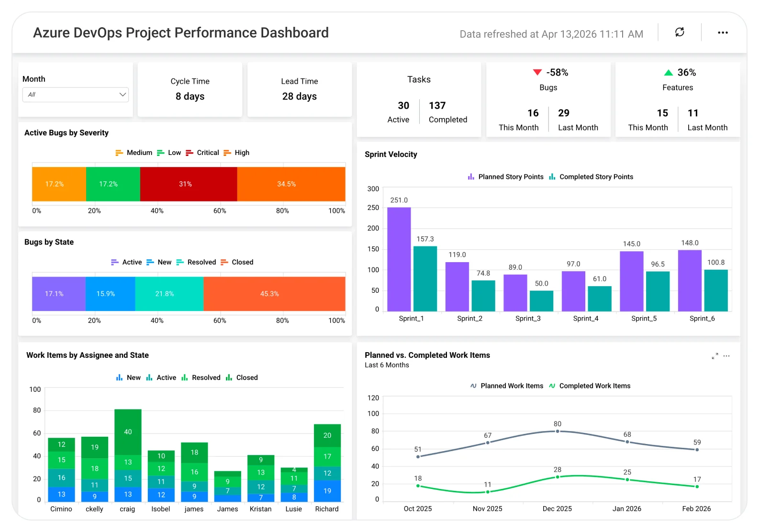Click the Sprint Velocity widget title
This screenshot has height=532, width=759.
coord(391,155)
